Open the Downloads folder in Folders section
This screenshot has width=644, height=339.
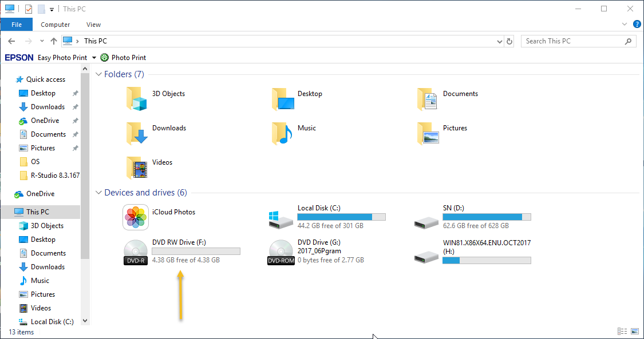click(137, 134)
